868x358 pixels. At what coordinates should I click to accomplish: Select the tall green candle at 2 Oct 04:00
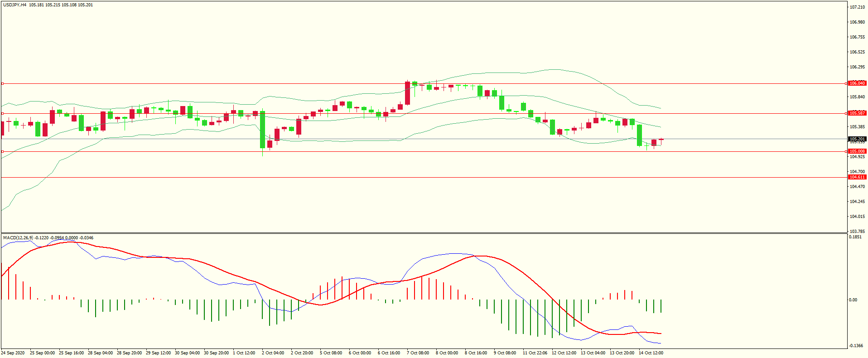coord(262,130)
